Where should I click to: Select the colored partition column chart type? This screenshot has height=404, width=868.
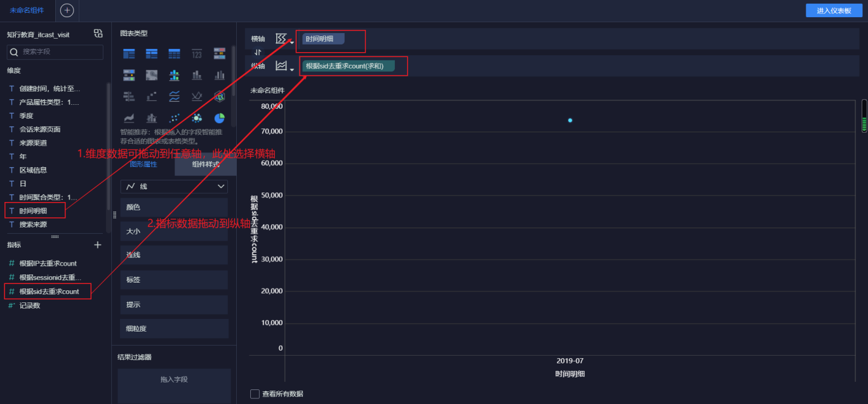pyautogui.click(x=175, y=75)
